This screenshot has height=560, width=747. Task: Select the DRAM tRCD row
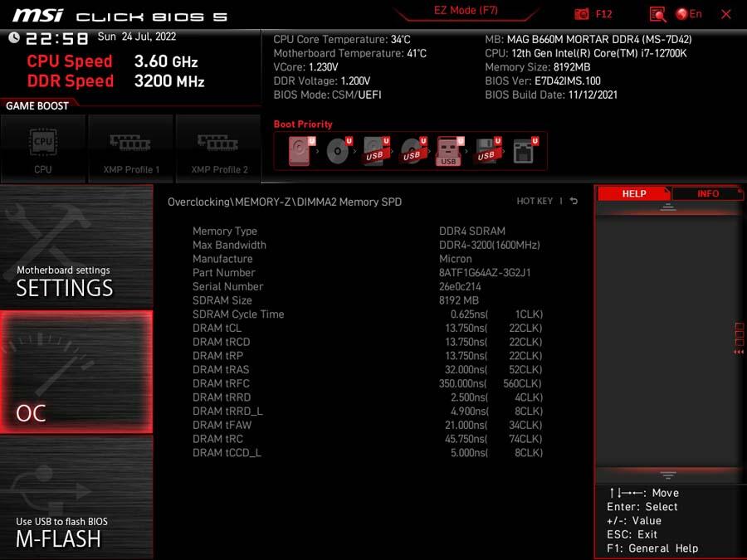368,342
